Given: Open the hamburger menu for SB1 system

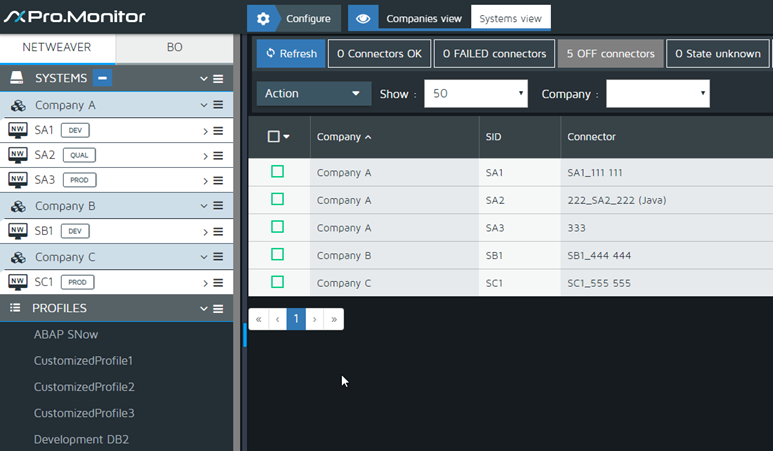Looking at the screenshot, I should click(x=217, y=231).
